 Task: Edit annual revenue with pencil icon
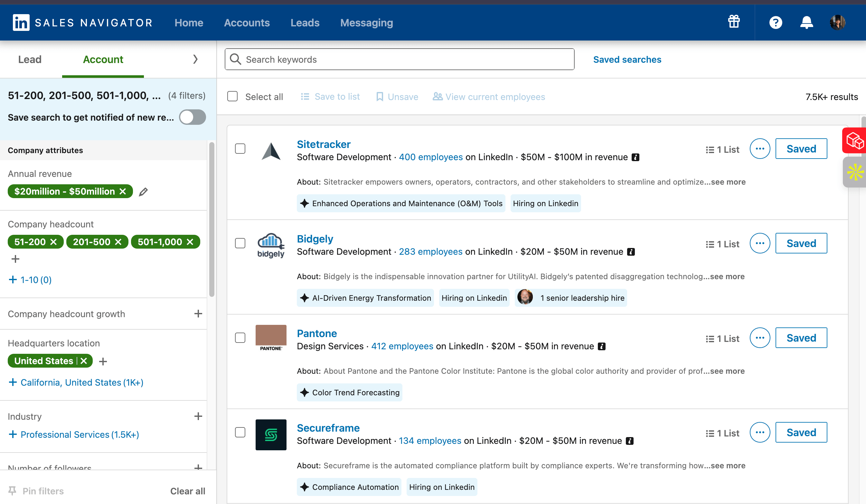click(143, 192)
